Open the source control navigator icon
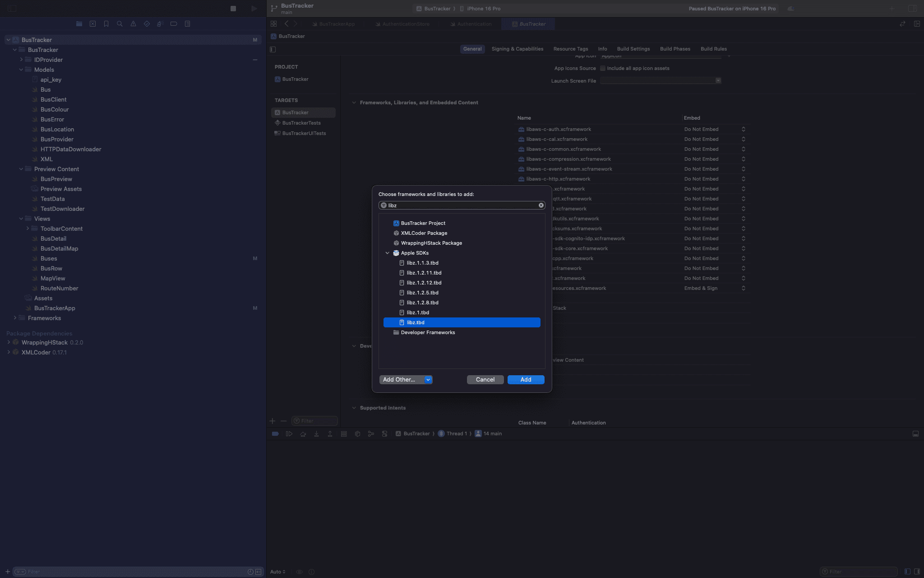 pyautogui.click(x=92, y=24)
